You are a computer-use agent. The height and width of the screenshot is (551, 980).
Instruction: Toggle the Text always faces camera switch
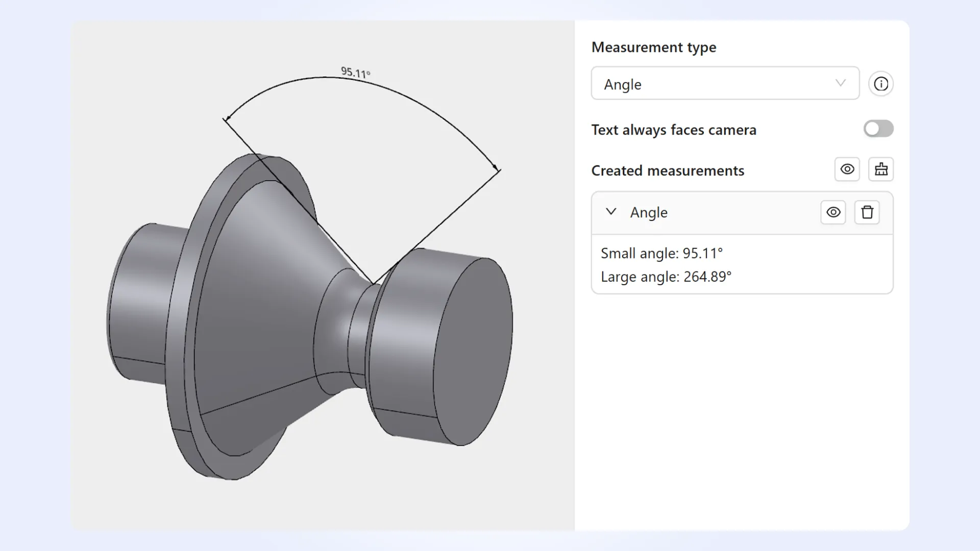point(878,129)
